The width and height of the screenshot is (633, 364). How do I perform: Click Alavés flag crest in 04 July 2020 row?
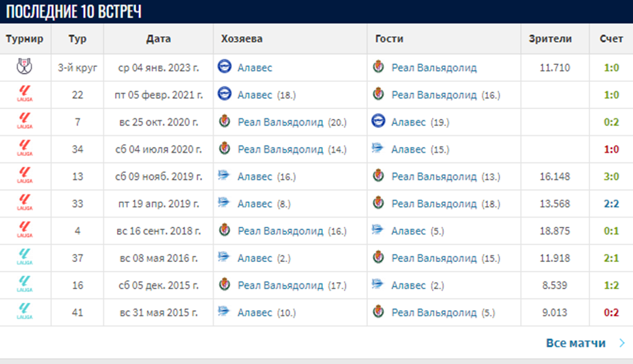pyautogui.click(x=378, y=149)
